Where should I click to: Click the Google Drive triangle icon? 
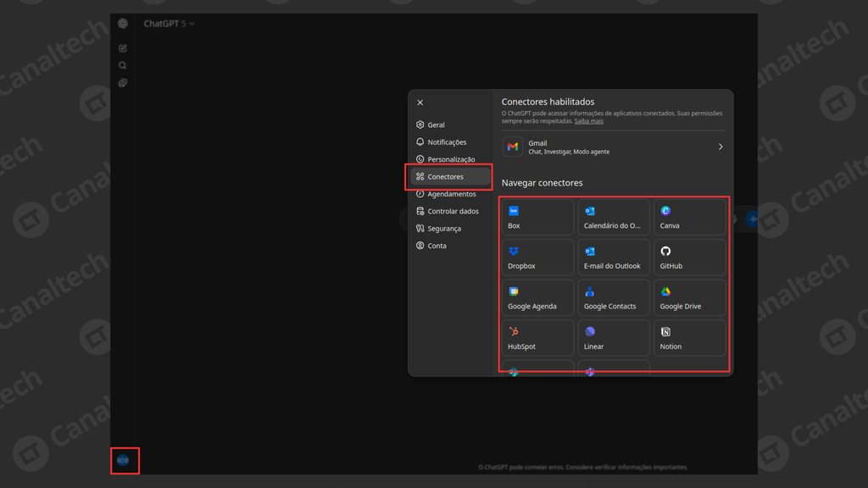(x=665, y=291)
